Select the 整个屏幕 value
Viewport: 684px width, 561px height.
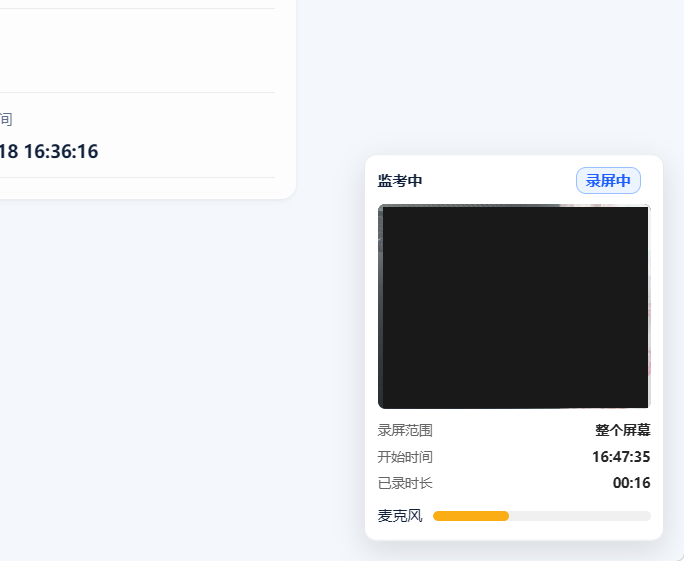622,431
